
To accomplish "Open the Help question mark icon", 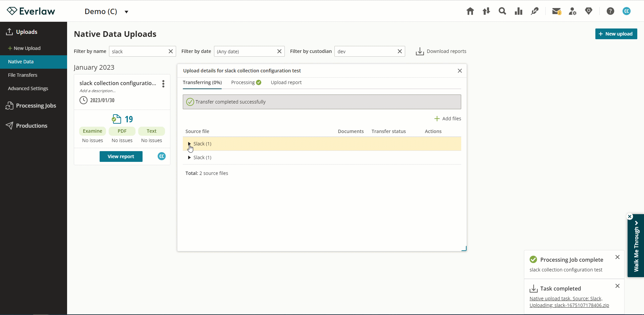I will click(x=610, y=11).
